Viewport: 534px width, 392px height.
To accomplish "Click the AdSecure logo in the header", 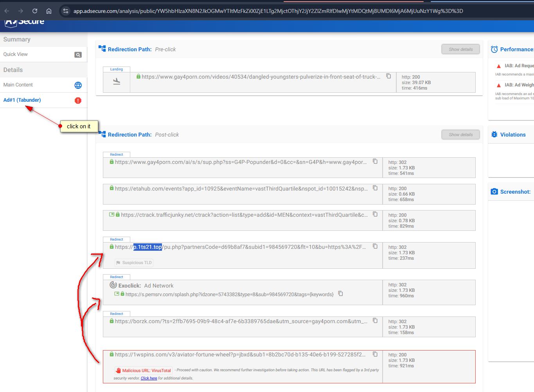I will (24, 22).
